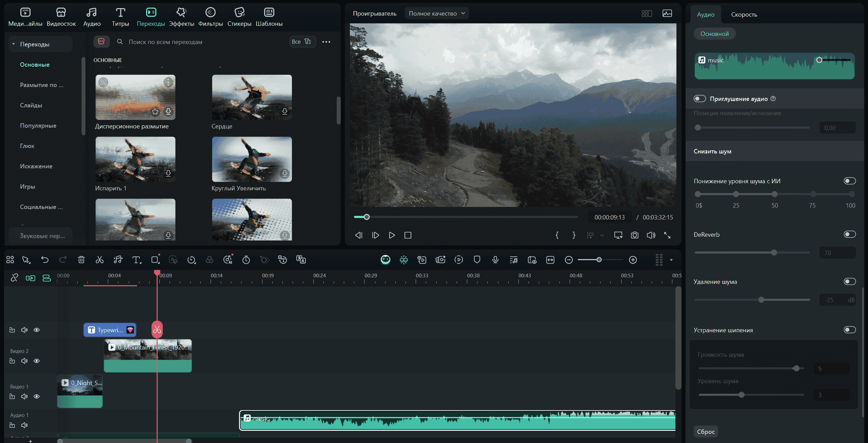868x443 pixels.
Task: Click the DeReverb intensity slider
Action: tap(774, 253)
